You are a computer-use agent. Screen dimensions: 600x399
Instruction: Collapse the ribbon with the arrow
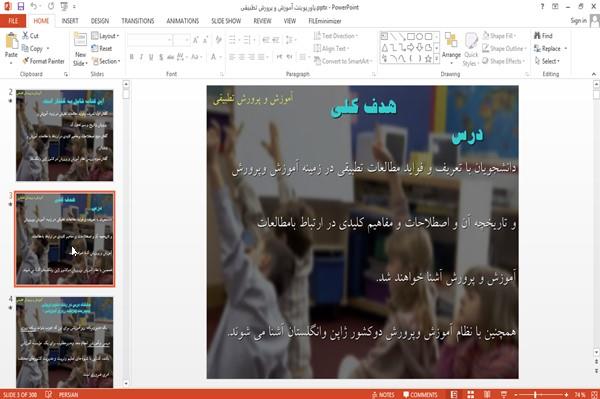pos(593,74)
